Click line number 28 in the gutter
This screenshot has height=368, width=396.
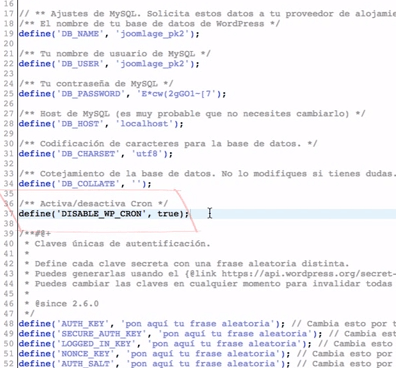tap(8, 124)
